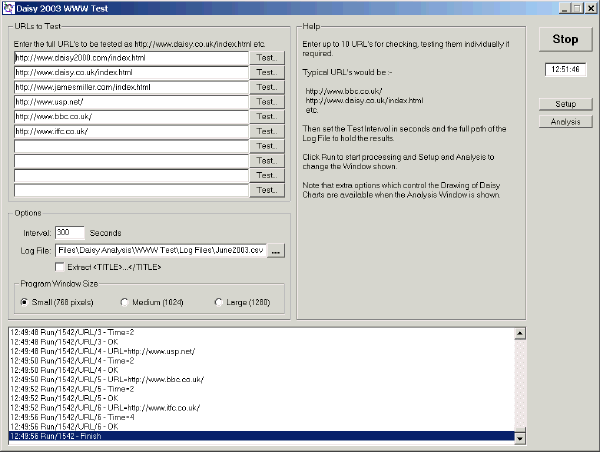Select the log line 'URL/6 - Time=4'

pyautogui.click(x=261, y=417)
